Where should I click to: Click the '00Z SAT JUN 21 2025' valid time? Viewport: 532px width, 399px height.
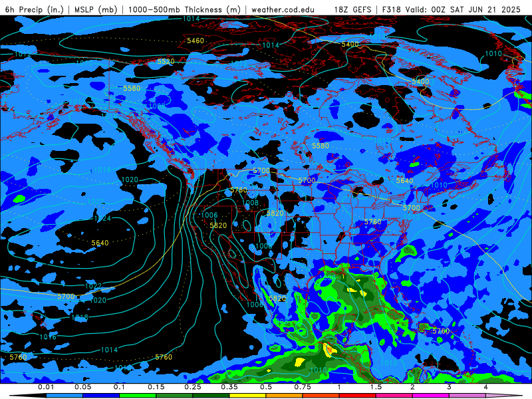tap(475, 9)
